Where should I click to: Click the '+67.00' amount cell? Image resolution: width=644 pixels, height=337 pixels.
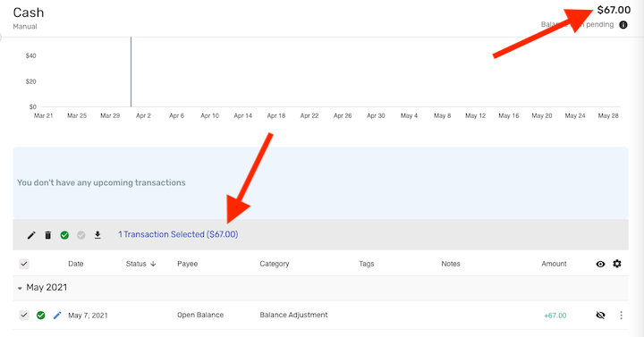coord(555,316)
